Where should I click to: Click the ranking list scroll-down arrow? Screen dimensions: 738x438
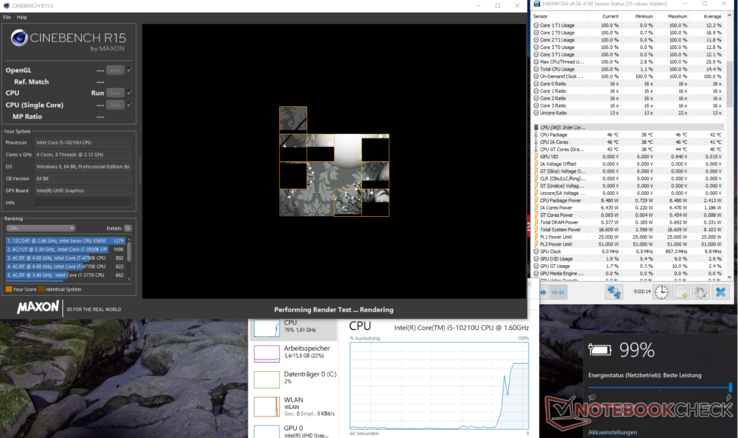tap(129, 279)
